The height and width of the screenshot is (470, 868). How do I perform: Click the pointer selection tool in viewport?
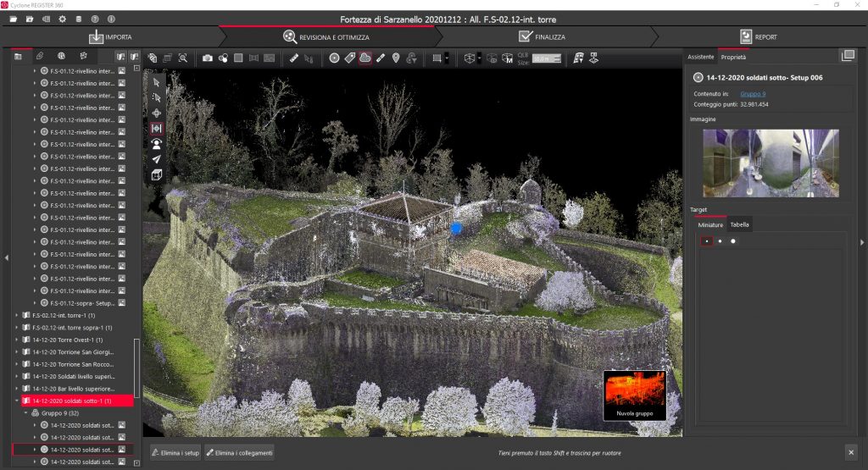point(157,83)
